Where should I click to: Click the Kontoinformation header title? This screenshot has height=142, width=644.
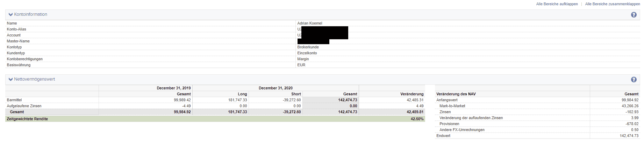click(x=30, y=14)
